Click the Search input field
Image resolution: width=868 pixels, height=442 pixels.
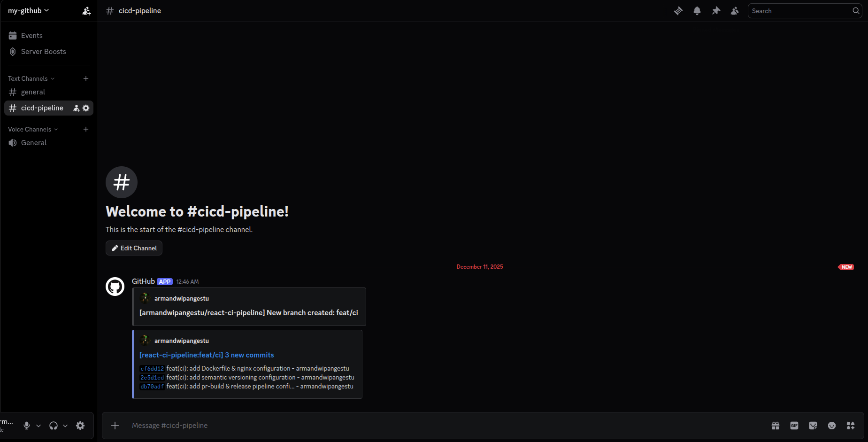(x=800, y=10)
